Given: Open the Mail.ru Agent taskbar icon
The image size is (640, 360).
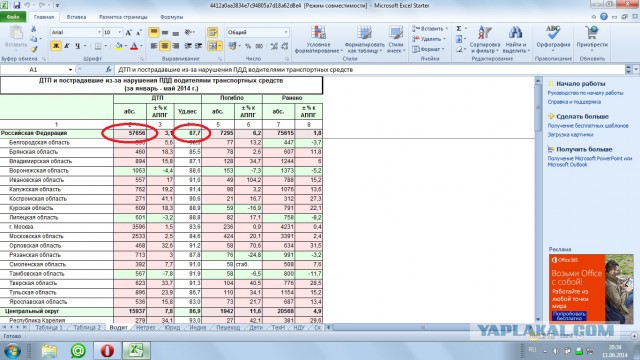Looking at the screenshot, I should pos(78,350).
